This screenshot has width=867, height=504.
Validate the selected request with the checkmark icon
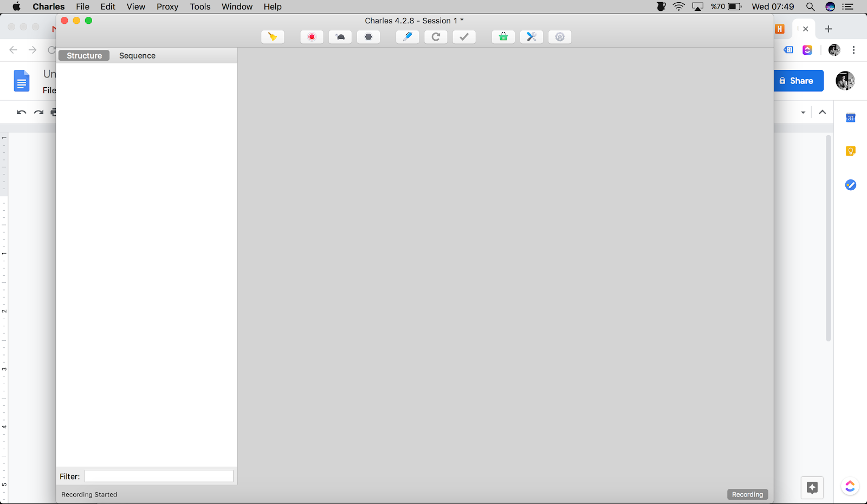(x=464, y=37)
